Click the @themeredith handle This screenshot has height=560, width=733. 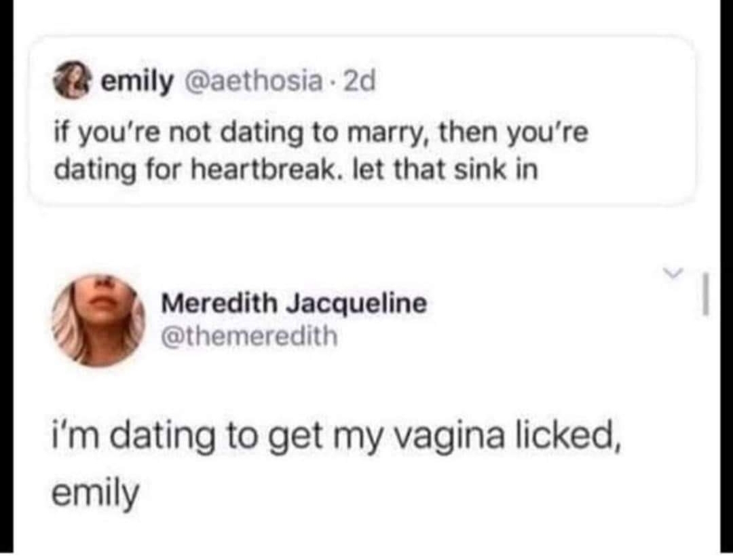(248, 335)
